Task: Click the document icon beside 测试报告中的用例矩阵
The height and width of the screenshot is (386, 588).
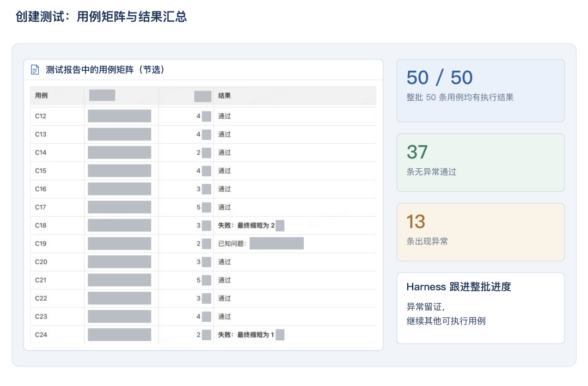Action: [35, 70]
